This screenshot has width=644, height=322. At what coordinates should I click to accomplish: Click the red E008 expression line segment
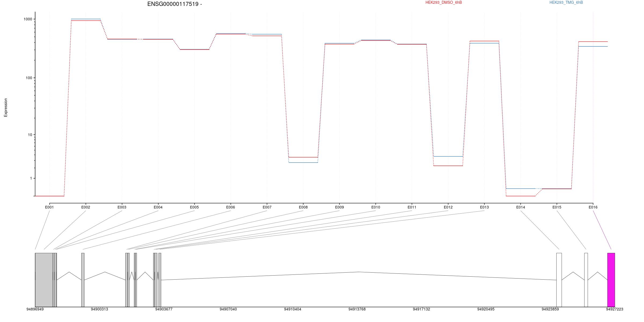[x=303, y=157]
